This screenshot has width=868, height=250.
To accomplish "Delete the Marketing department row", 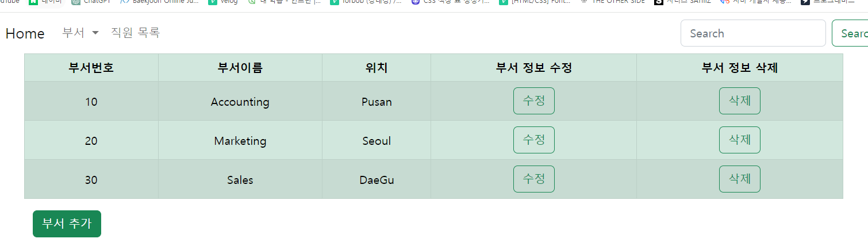I will [739, 140].
